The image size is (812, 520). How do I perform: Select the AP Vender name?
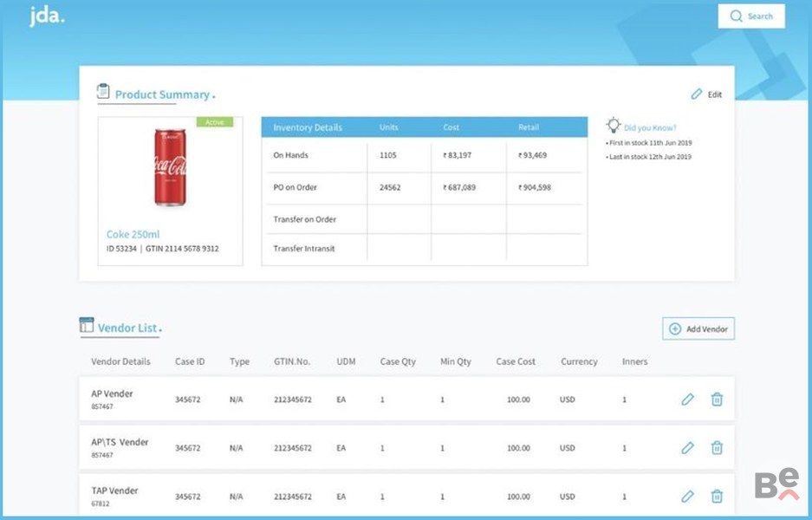coord(112,393)
